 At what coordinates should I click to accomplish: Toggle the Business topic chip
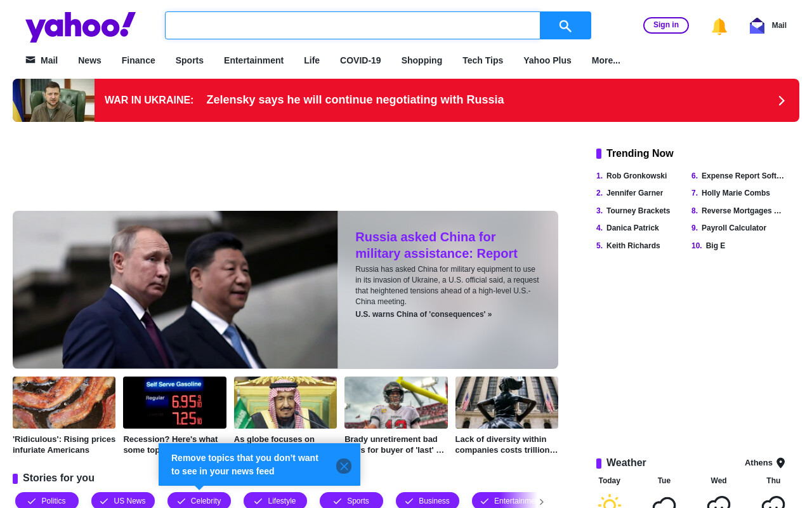(428, 500)
